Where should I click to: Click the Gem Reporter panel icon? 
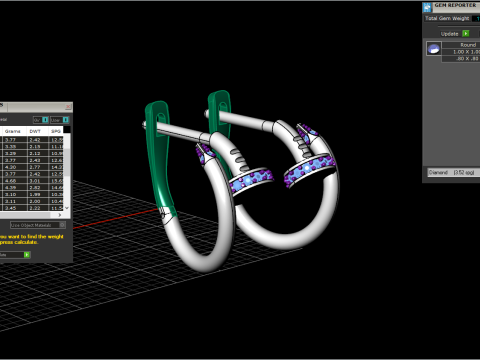[x=427, y=7]
